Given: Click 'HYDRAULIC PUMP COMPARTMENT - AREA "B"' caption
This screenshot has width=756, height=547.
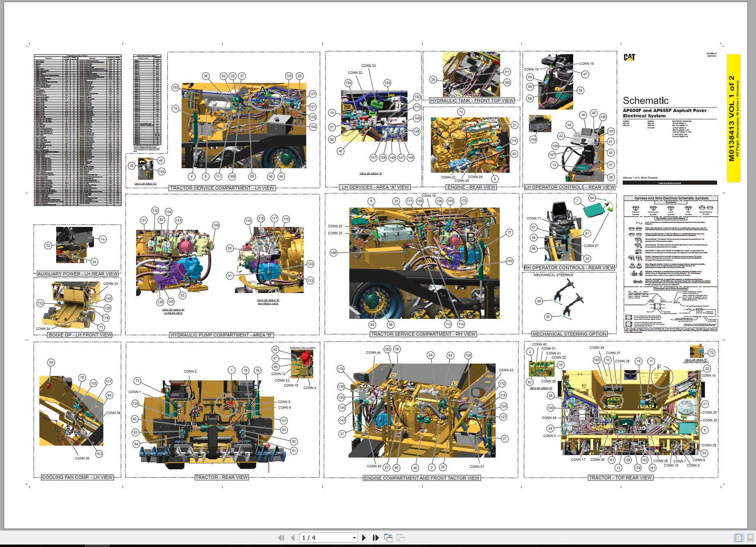Looking at the screenshot, I should [x=222, y=335].
